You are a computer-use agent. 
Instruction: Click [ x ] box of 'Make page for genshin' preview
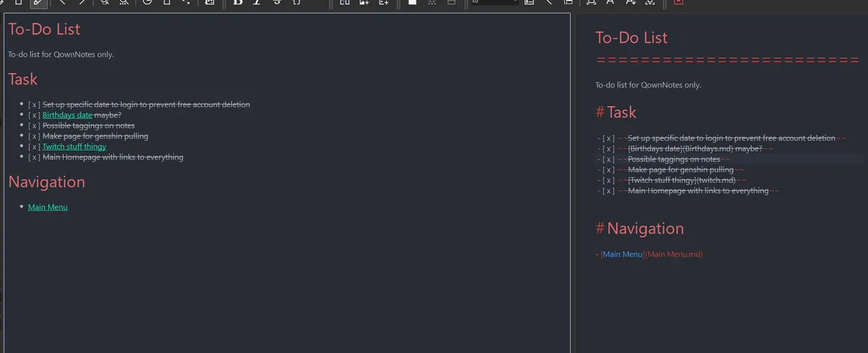[34, 136]
